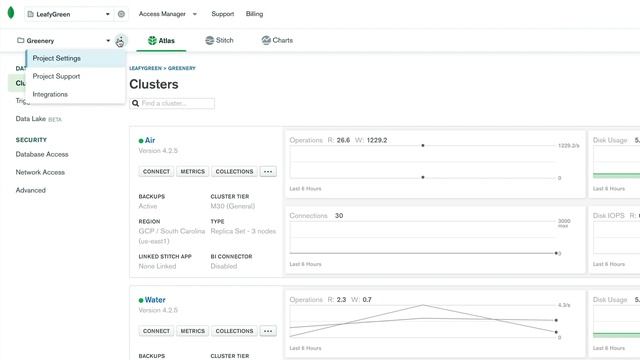Click the GREENERY breadcrumb link
Viewport: 640px width, 360px height.
pos(182,68)
